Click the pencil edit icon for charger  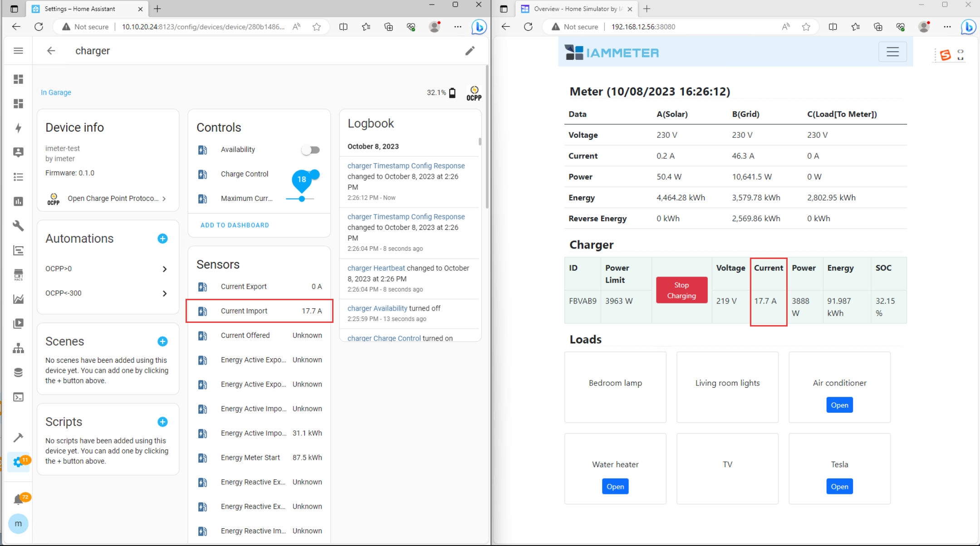click(470, 51)
